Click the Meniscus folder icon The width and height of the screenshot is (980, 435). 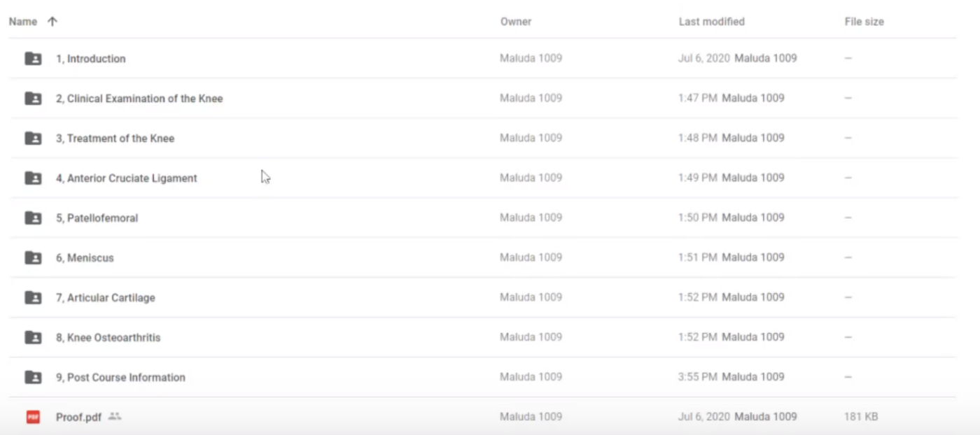point(33,258)
